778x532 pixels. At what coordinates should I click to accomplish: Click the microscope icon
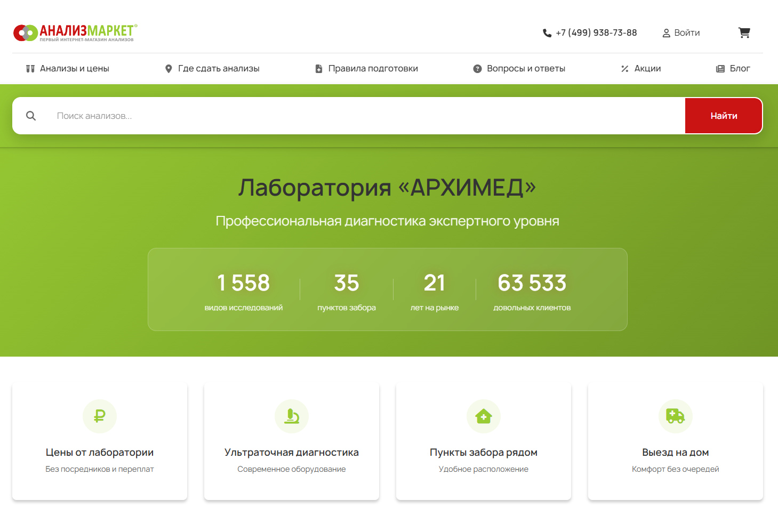point(292,416)
